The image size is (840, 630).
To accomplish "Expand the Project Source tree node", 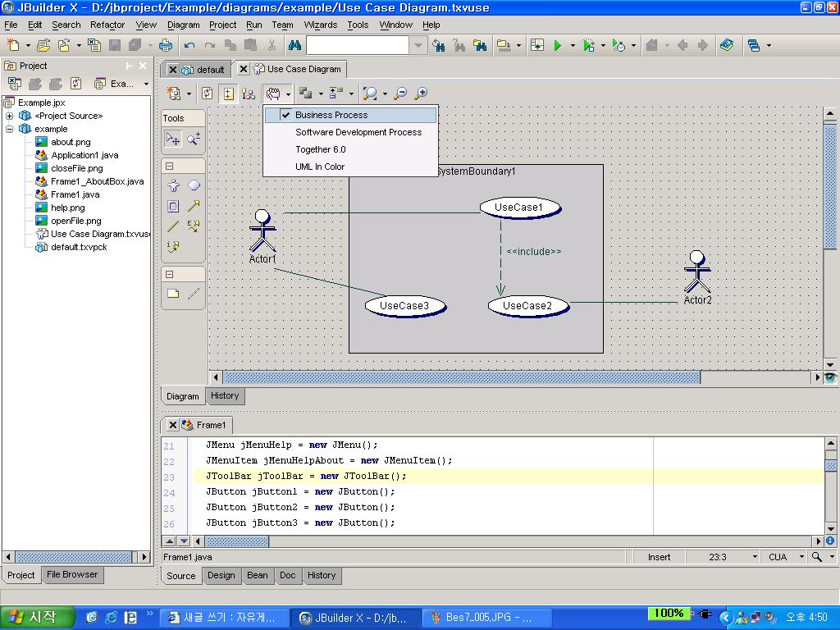I will [x=10, y=116].
